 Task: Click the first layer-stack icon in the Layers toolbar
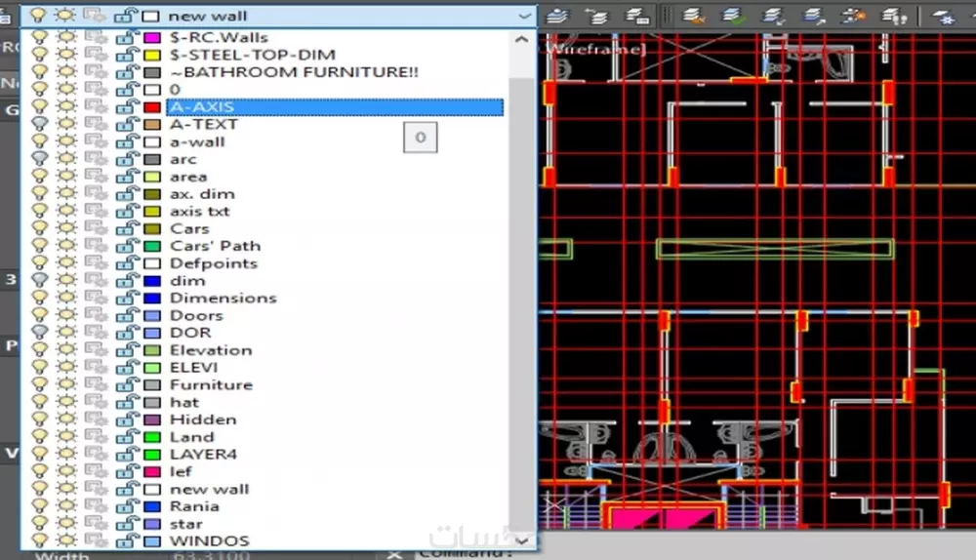point(557,16)
